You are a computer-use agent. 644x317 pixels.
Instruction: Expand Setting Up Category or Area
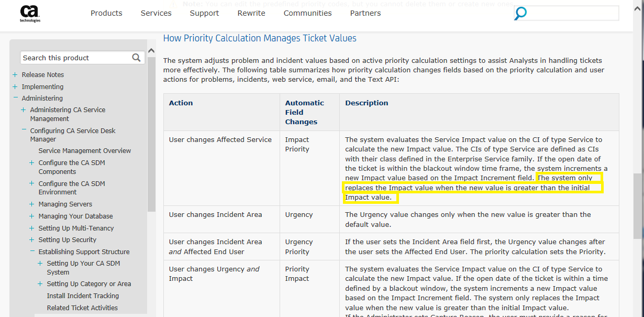(40, 283)
